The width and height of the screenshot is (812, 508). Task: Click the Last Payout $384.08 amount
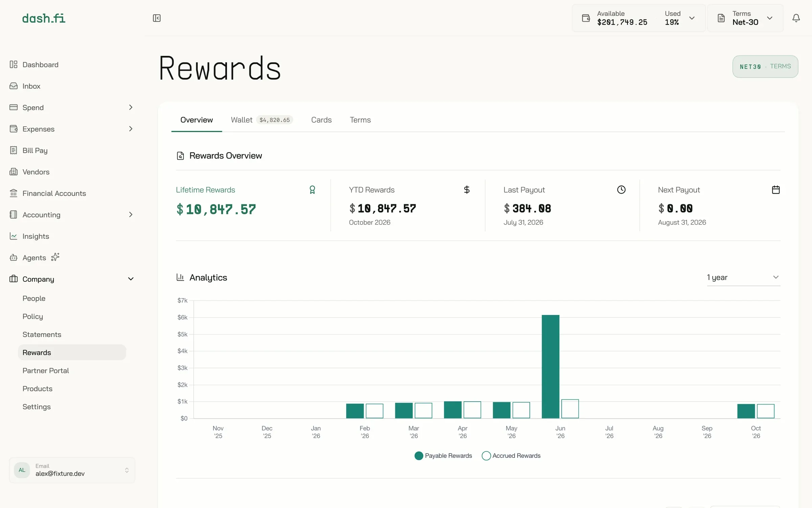coord(527,208)
